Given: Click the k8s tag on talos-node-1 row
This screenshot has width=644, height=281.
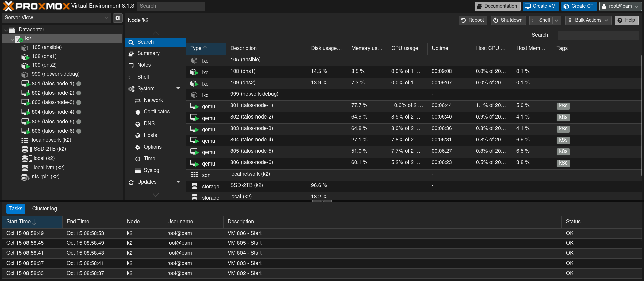Looking at the screenshot, I should pos(563,106).
